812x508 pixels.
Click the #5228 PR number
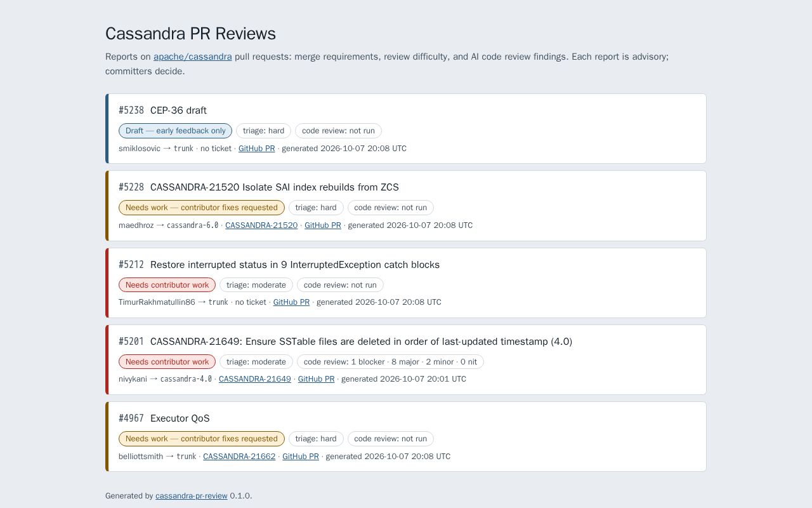131,187
